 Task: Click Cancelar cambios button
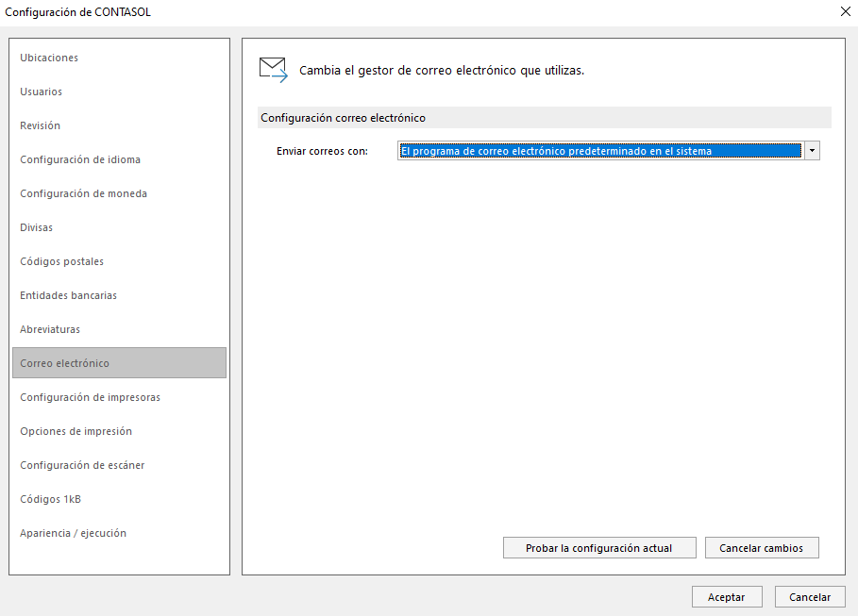click(762, 548)
